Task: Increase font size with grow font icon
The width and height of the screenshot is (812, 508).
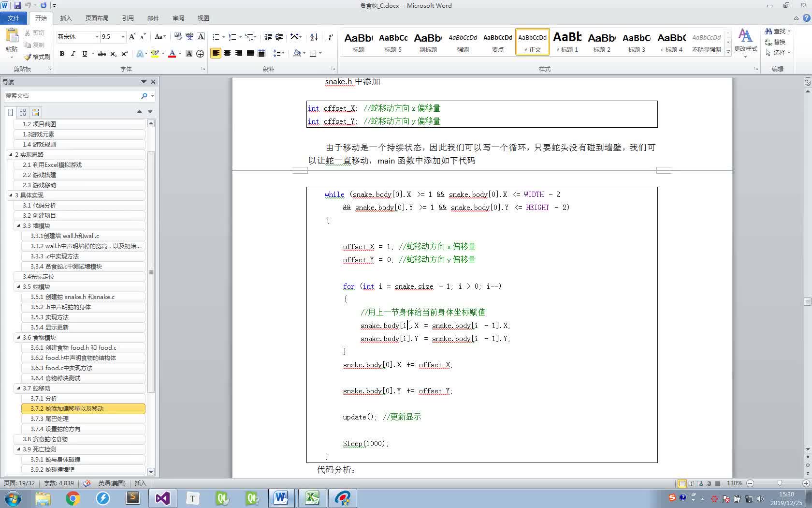Action: pyautogui.click(x=132, y=37)
